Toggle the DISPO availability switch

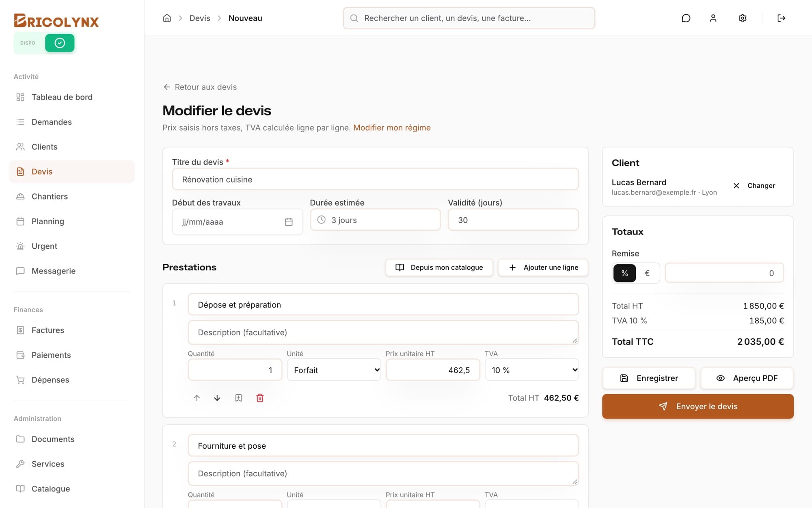pyautogui.click(x=60, y=43)
